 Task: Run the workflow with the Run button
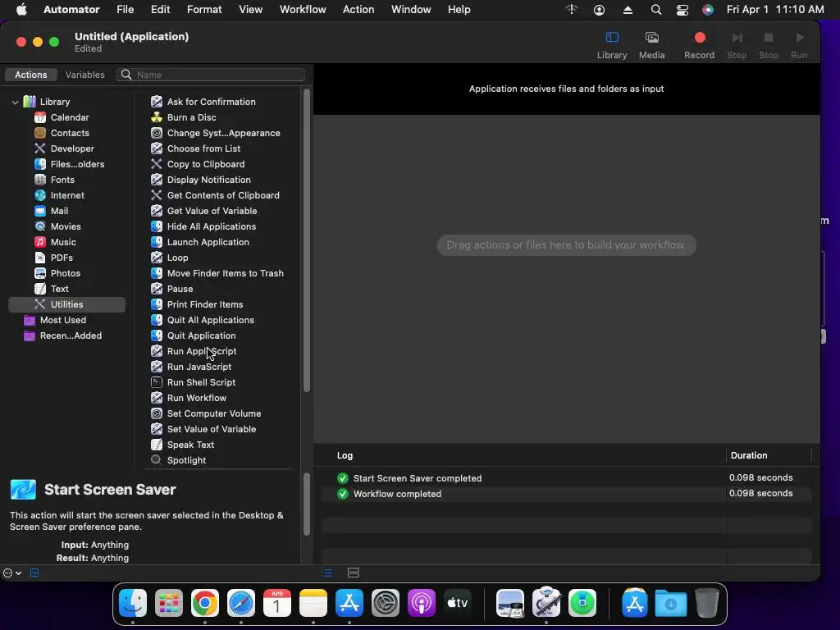799,45
